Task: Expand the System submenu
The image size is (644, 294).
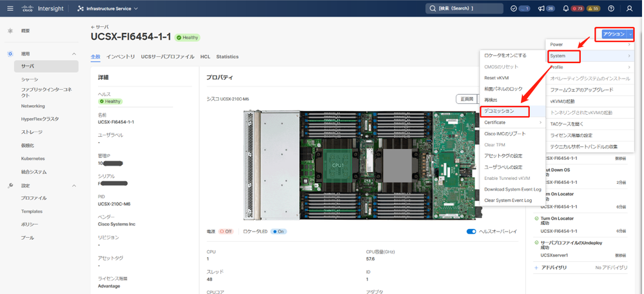Action: pyautogui.click(x=590, y=56)
